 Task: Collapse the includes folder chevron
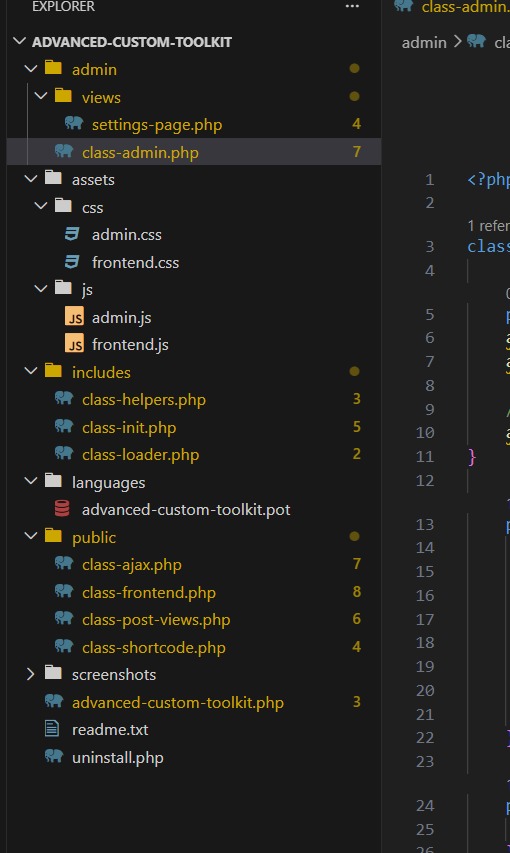31,372
